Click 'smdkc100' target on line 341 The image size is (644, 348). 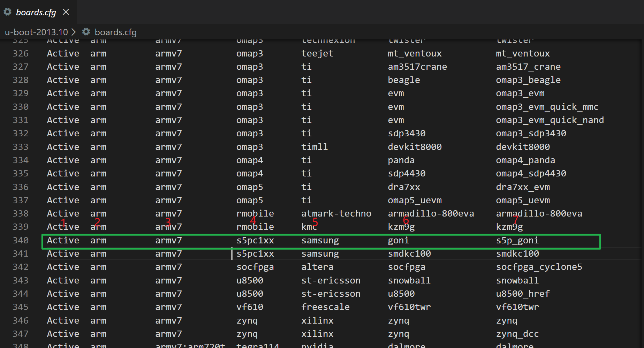tap(517, 254)
